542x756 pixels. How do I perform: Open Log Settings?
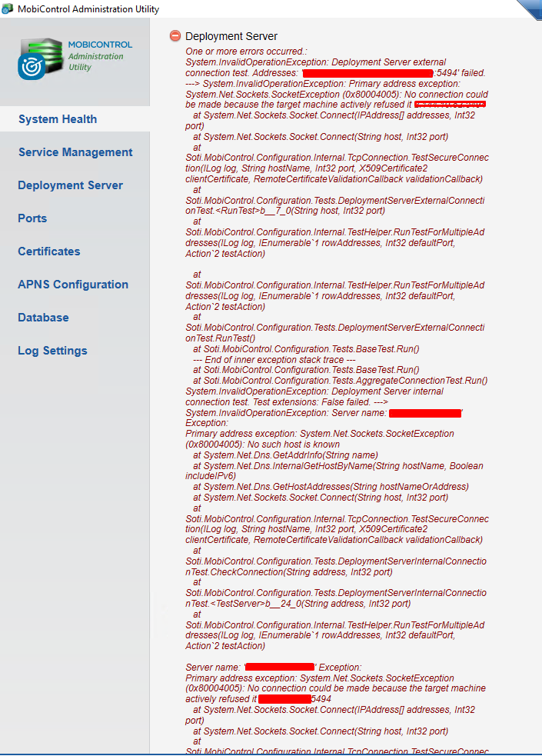[52, 351]
